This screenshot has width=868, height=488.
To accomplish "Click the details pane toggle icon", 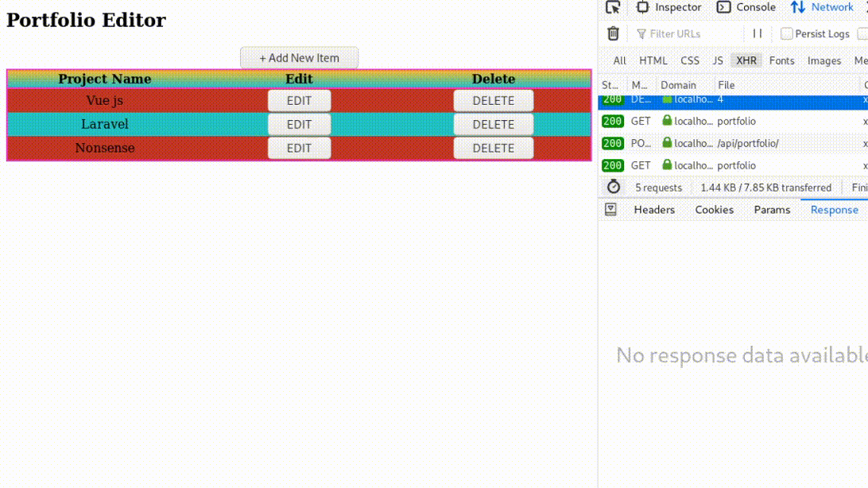I will (610, 209).
